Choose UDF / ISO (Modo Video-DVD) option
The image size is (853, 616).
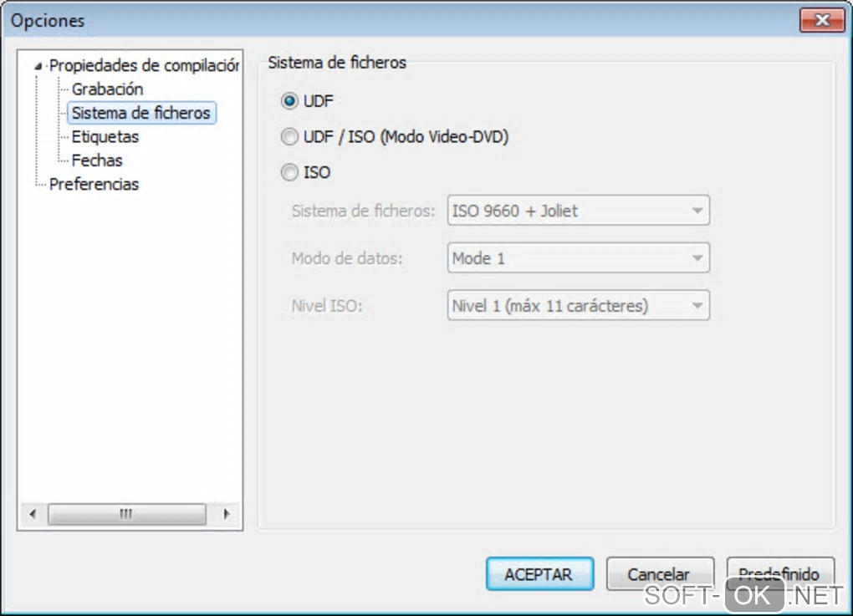tap(290, 137)
